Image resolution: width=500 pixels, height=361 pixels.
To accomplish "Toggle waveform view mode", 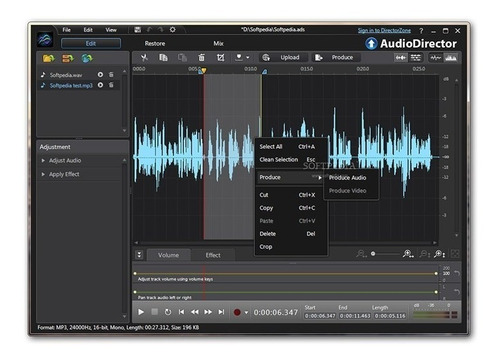I will point(435,58).
